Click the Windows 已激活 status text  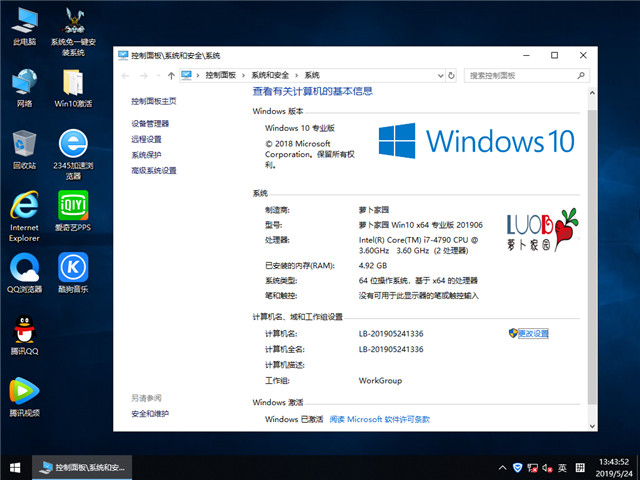pyautogui.click(x=294, y=419)
